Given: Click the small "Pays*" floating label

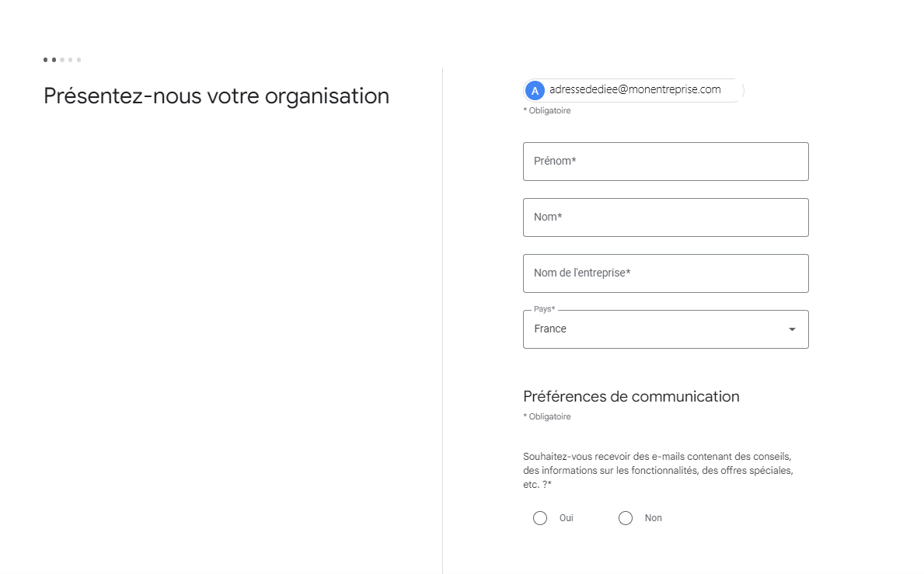Looking at the screenshot, I should (545, 309).
